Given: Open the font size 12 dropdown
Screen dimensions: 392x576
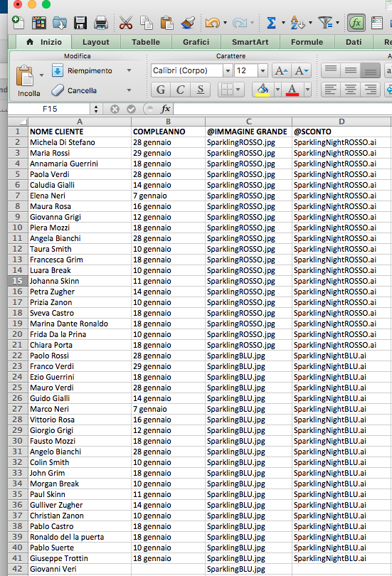Looking at the screenshot, I should coord(263,70).
